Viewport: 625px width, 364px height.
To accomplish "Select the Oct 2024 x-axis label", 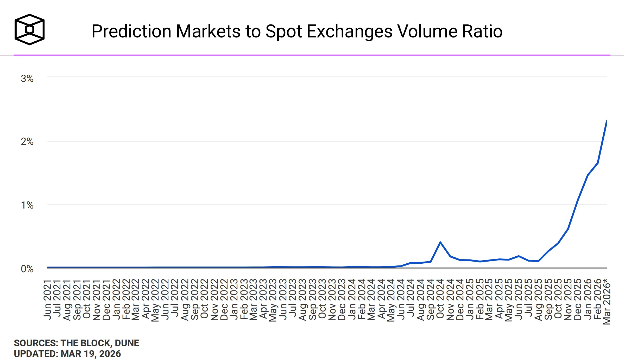I will [x=440, y=299].
